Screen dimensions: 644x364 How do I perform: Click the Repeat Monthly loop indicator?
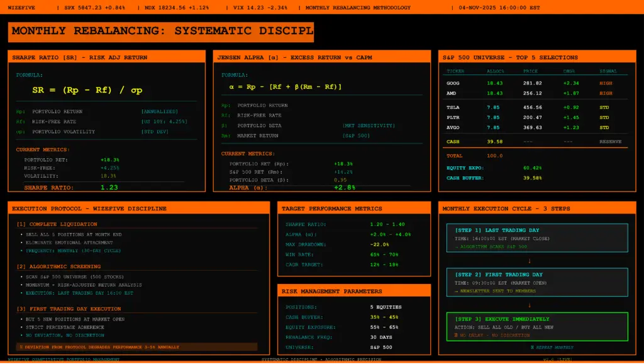pyautogui.click(x=552, y=347)
